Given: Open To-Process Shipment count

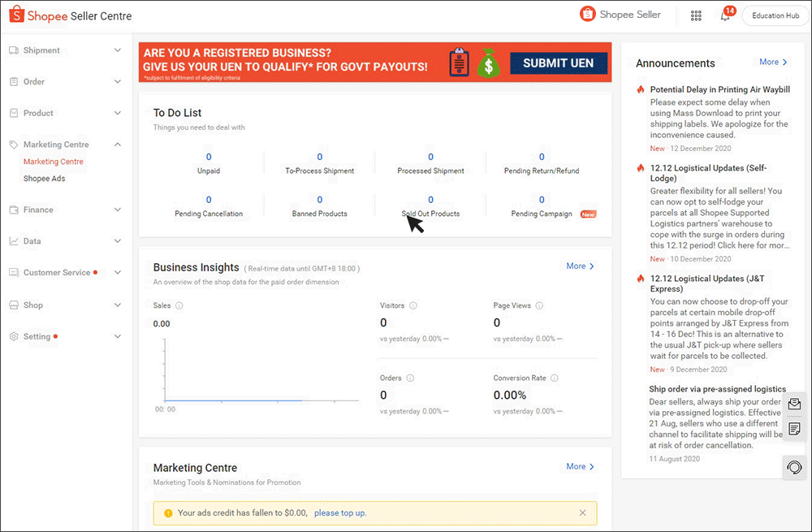Looking at the screenshot, I should click(x=319, y=157).
